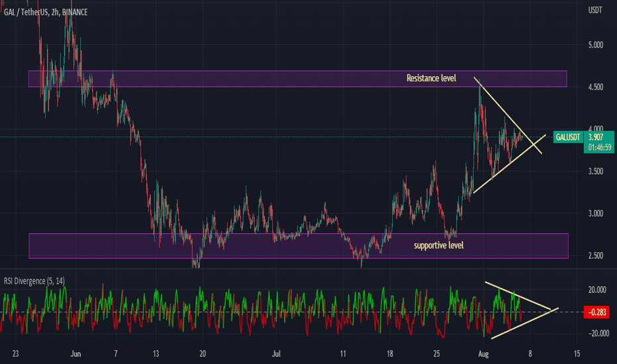Click the 2.500 price axis label
The width and height of the screenshot is (617, 364).
[x=596, y=255]
